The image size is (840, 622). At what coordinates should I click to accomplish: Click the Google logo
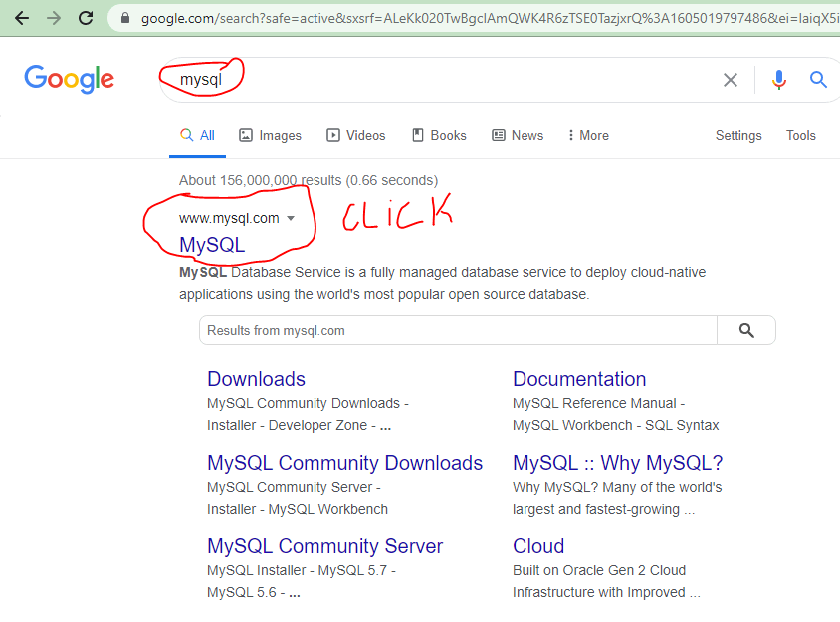click(x=69, y=80)
